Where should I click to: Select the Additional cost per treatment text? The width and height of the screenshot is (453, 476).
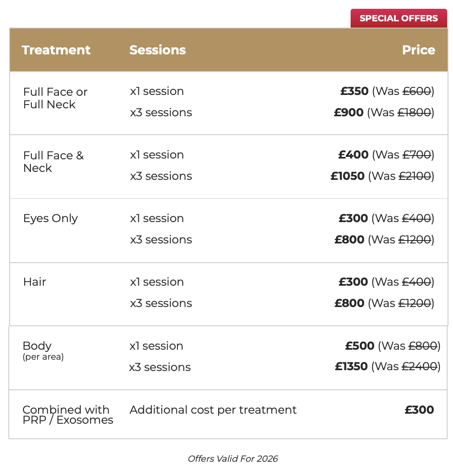[x=213, y=410]
